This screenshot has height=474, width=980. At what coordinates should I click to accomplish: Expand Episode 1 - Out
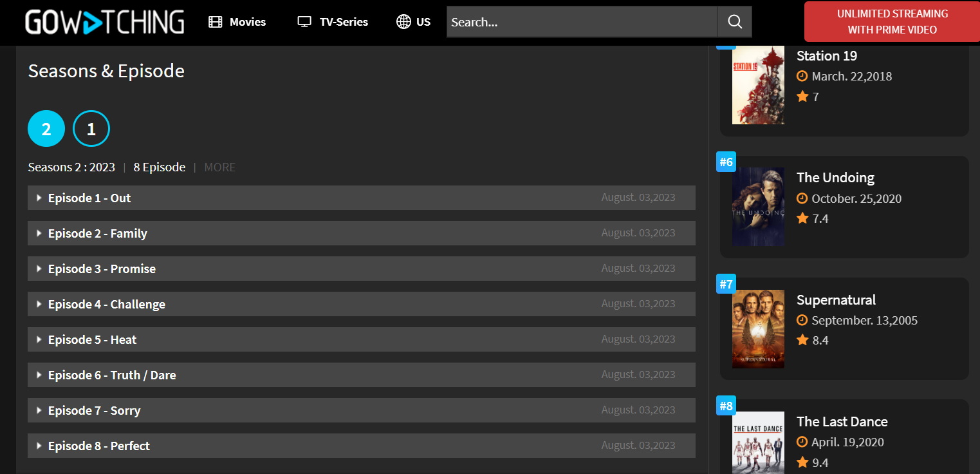(x=89, y=198)
